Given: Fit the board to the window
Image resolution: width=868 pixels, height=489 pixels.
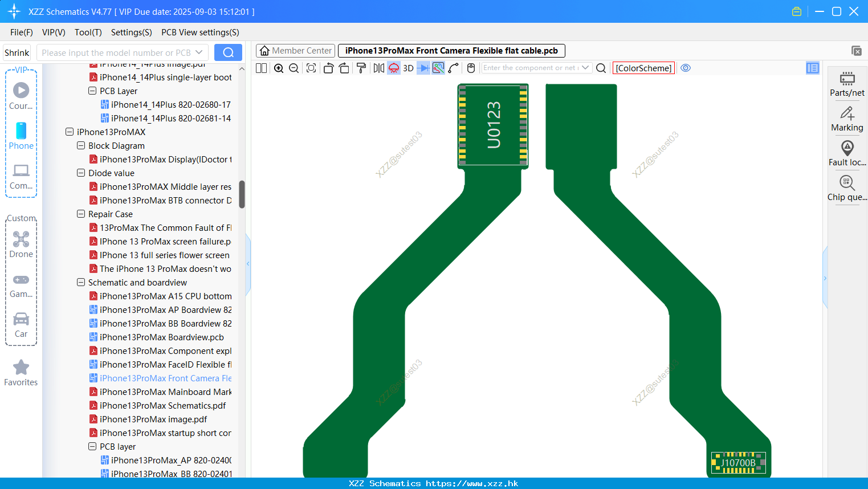Looking at the screenshot, I should pyautogui.click(x=311, y=68).
